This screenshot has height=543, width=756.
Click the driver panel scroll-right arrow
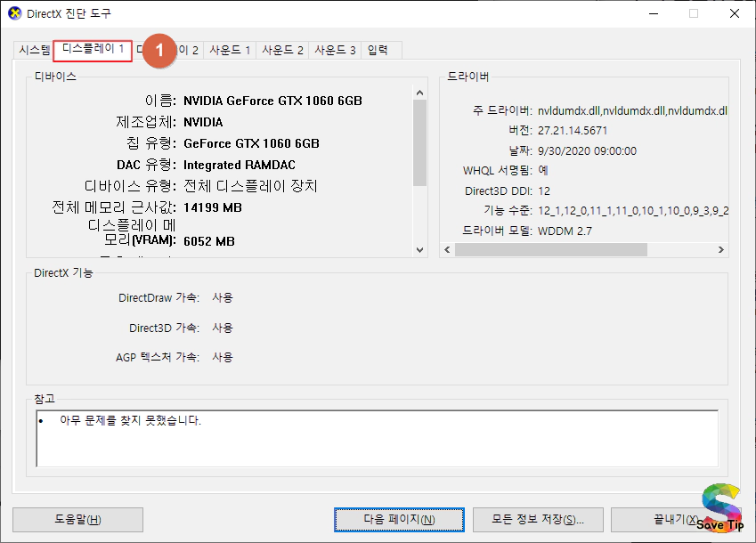coord(720,249)
